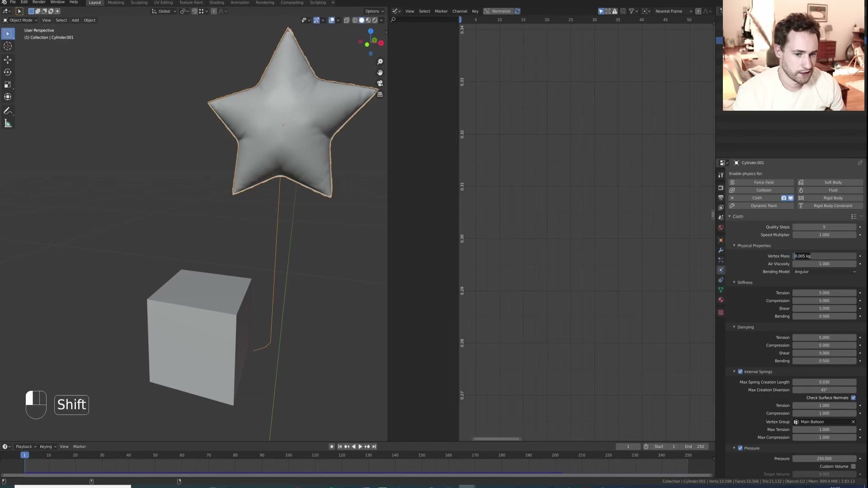Open the Object Data mesh properties tab
The width and height of the screenshot is (868, 488).
click(x=721, y=290)
